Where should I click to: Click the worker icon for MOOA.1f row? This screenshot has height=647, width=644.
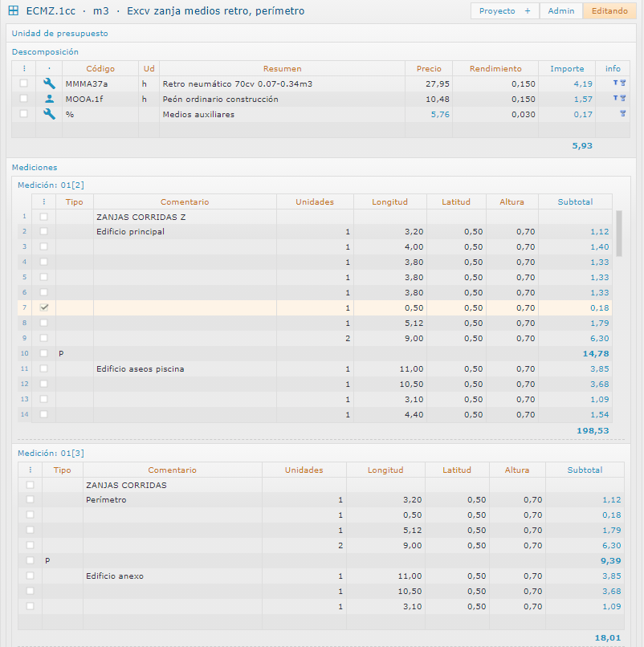(x=49, y=99)
